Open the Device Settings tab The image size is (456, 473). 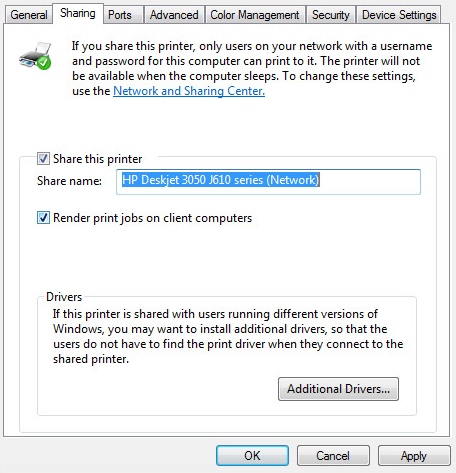click(x=399, y=15)
